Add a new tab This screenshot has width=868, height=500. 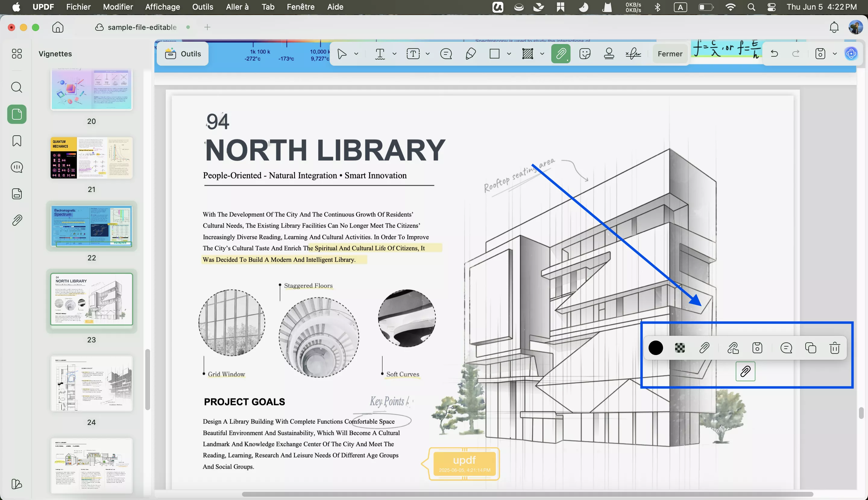pos(207,27)
